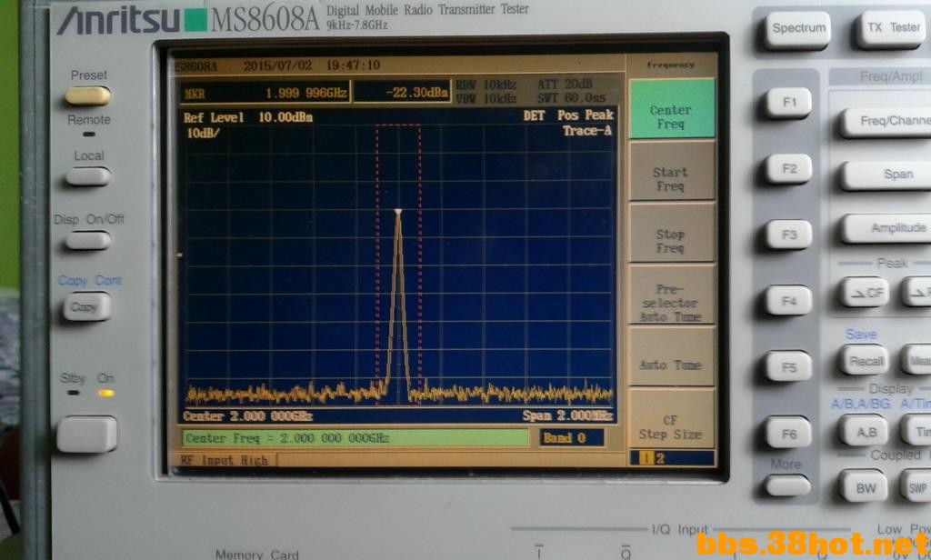Click the softkey page 1 2 indicator
Viewport: 931px width, 560px height.
tap(672, 458)
